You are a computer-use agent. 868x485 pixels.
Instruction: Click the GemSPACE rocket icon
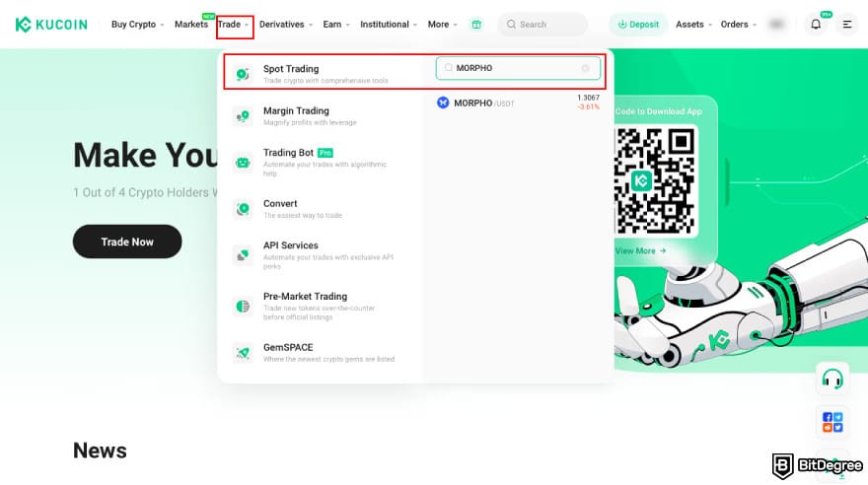[243, 352]
